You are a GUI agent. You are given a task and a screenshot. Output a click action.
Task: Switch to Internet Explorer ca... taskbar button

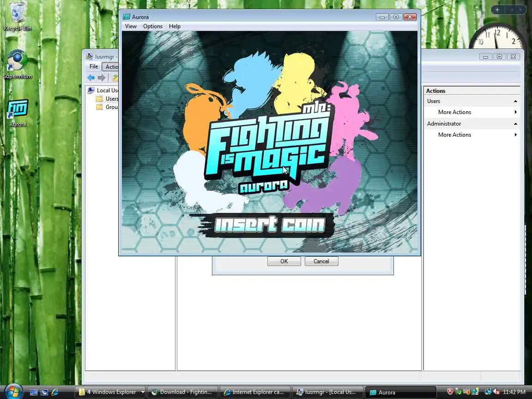[255, 392]
